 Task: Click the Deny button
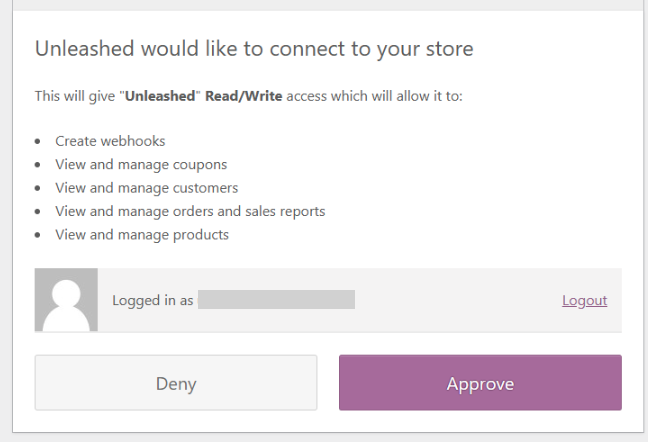tap(176, 383)
